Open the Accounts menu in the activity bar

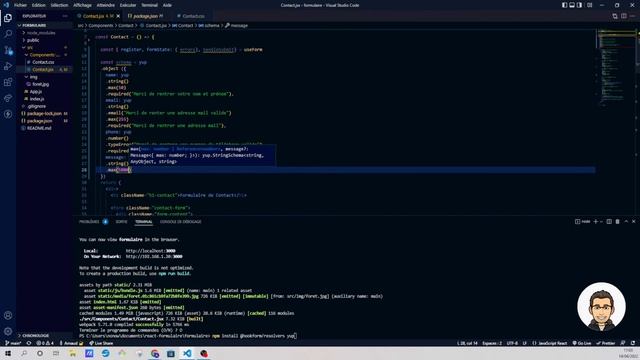(8, 315)
